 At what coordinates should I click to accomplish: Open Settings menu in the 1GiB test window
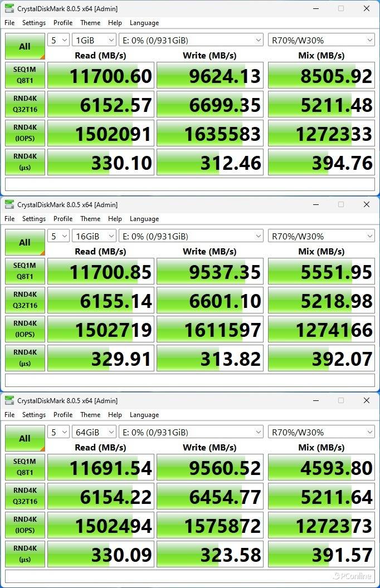tap(34, 22)
